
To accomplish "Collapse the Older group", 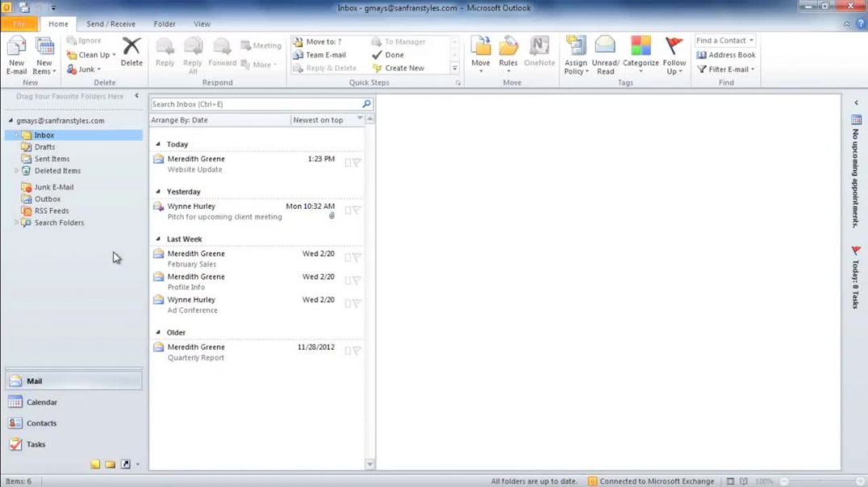I will (158, 333).
